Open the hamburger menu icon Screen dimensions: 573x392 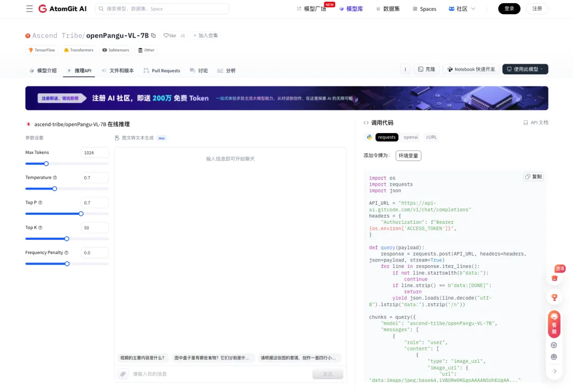point(30,9)
